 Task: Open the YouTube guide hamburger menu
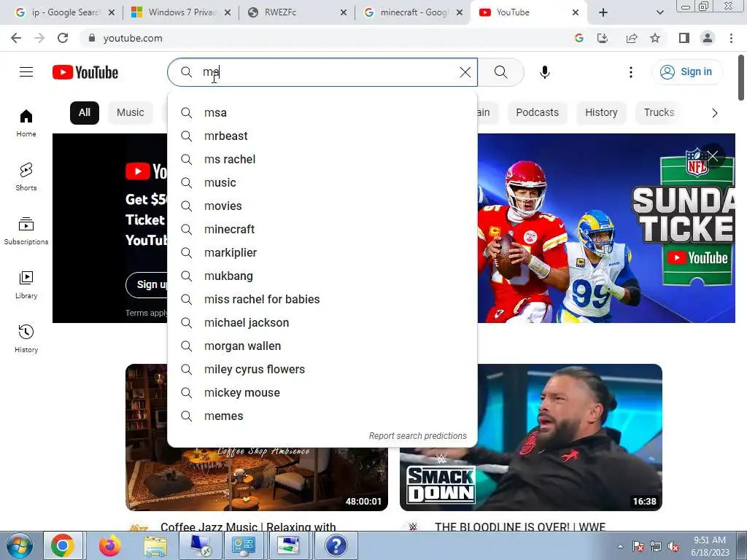click(x=26, y=72)
